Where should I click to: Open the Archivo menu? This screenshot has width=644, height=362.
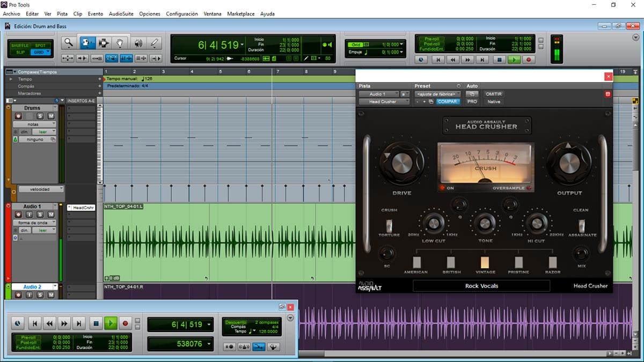11,13
